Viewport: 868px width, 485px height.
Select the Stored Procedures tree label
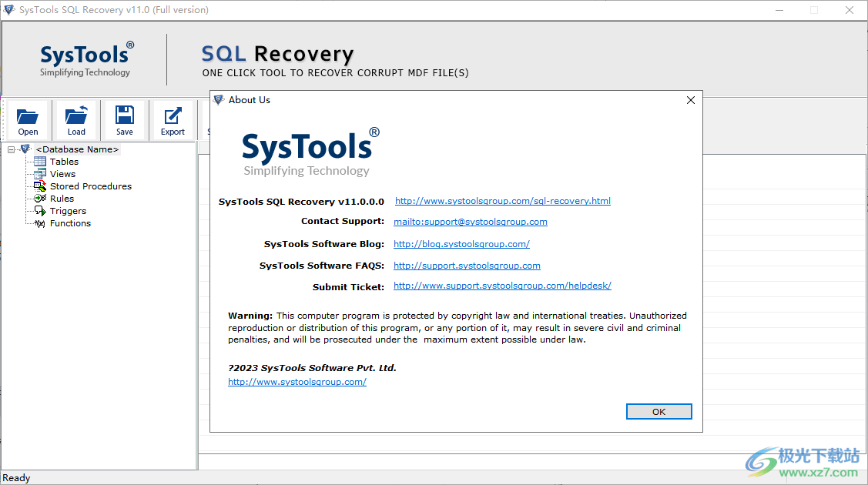[x=91, y=186]
